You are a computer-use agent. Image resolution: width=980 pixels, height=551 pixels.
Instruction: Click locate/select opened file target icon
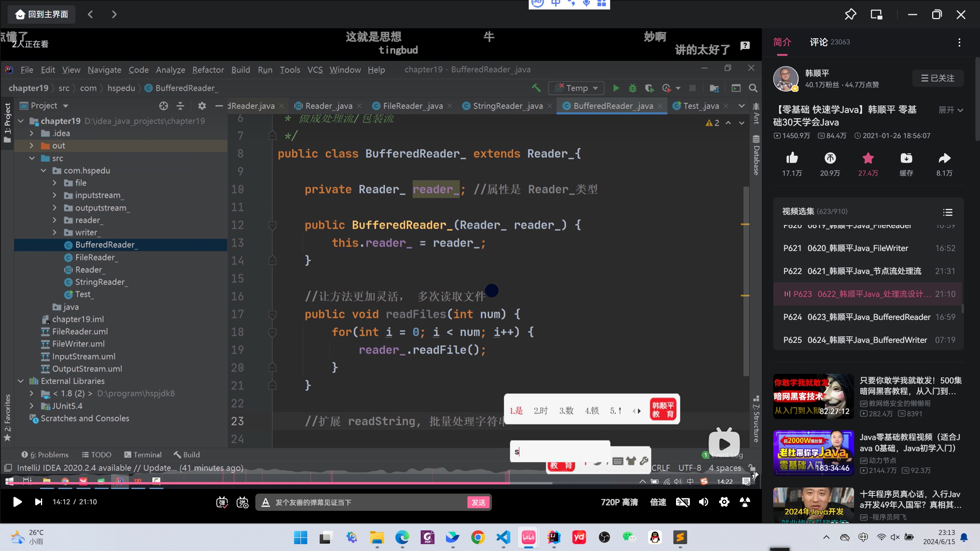coord(163,106)
